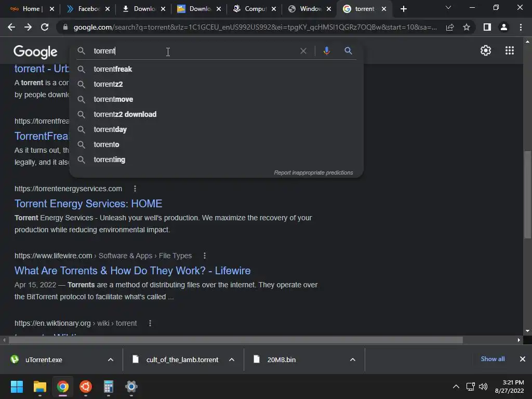Click the vertical scrollbar thumb
The width and height of the screenshot is (532, 399).
click(x=527, y=195)
